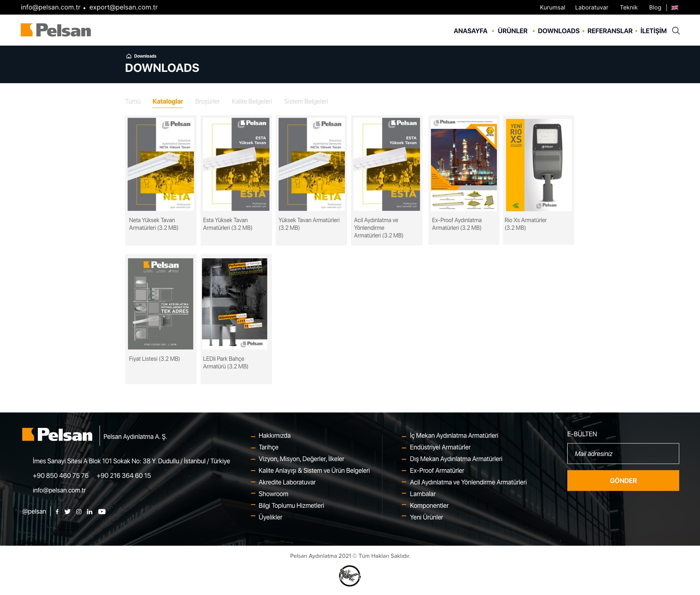
Task: Open the Twitter icon in footer
Action: pos(67,512)
